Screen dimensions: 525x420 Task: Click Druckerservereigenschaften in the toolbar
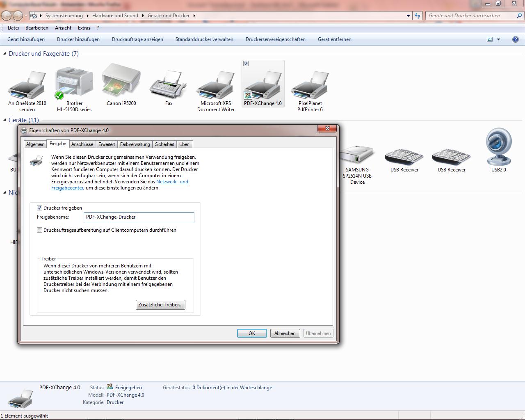click(x=276, y=39)
